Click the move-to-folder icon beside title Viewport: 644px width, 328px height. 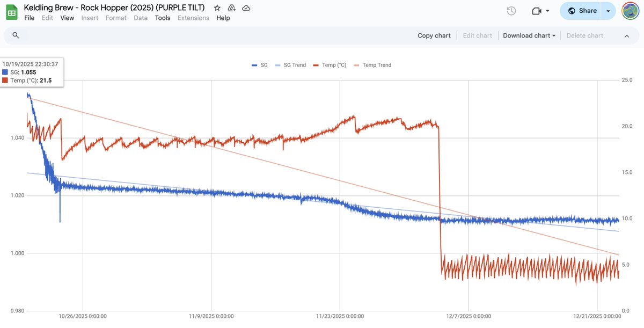pyautogui.click(x=231, y=8)
